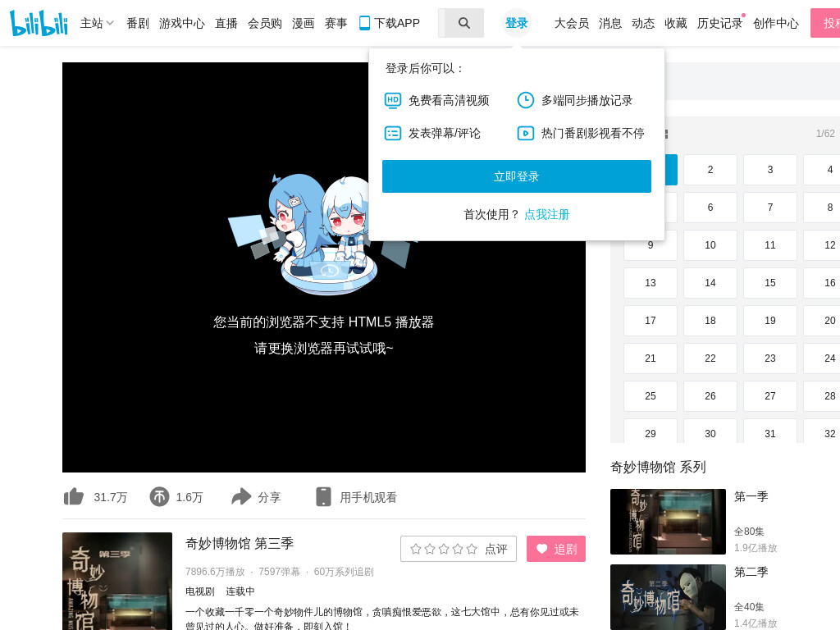
Task: Select episode 18
Action: click(710, 321)
